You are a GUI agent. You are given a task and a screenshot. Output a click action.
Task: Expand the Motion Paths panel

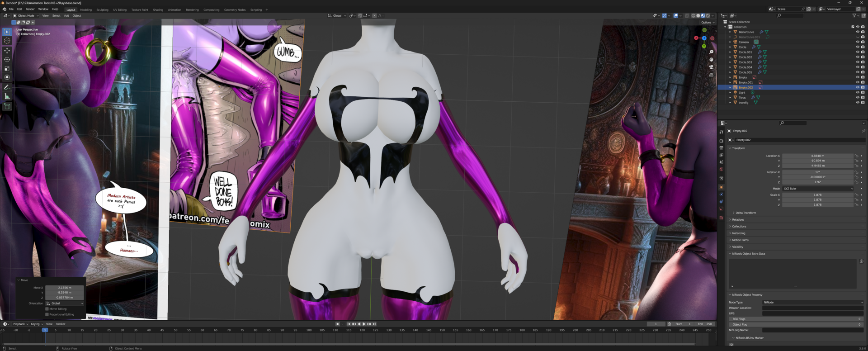740,240
